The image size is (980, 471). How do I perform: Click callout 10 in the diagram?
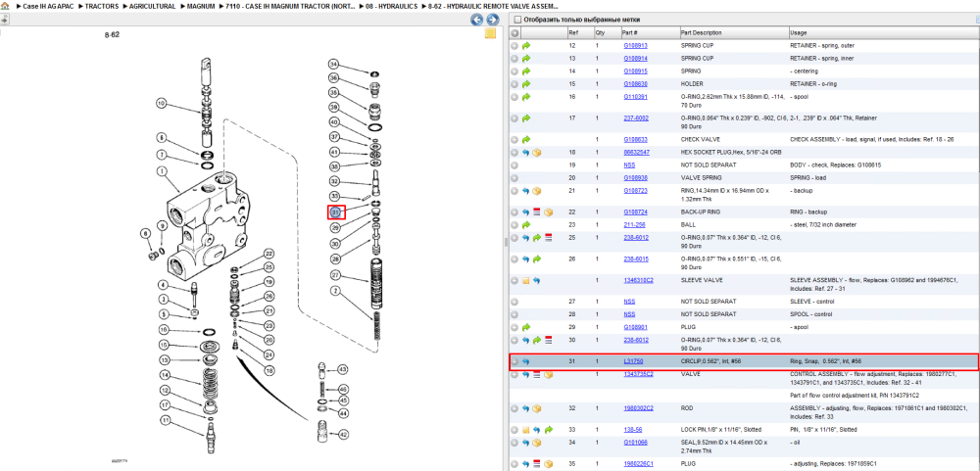coord(162,103)
